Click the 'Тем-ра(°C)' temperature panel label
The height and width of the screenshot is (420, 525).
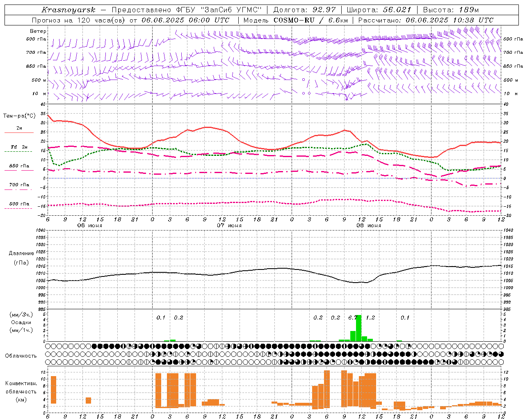click(x=19, y=116)
